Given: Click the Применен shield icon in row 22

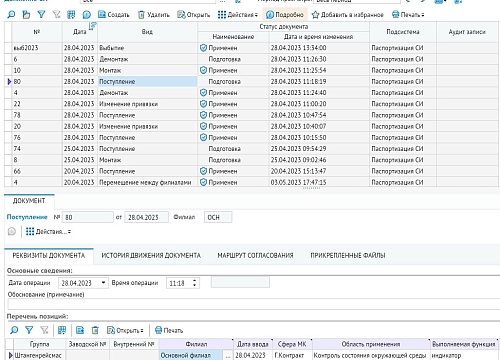Looking at the screenshot, I should click(x=203, y=104).
